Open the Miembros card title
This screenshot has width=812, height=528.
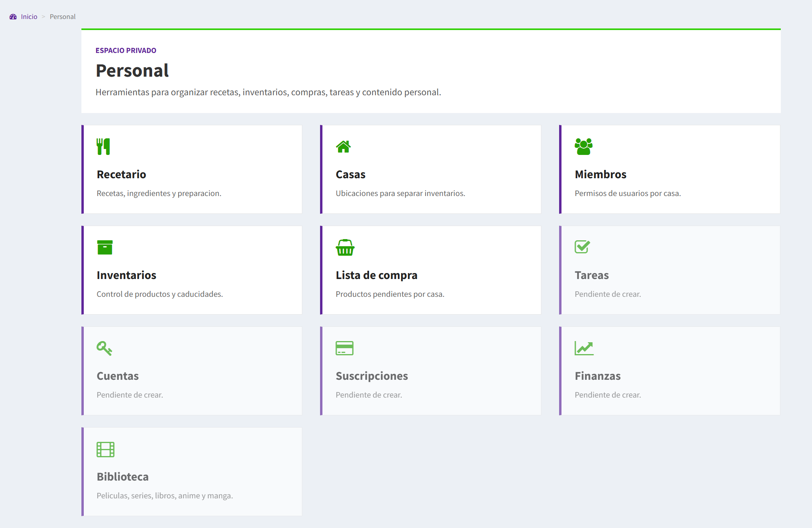tap(601, 174)
